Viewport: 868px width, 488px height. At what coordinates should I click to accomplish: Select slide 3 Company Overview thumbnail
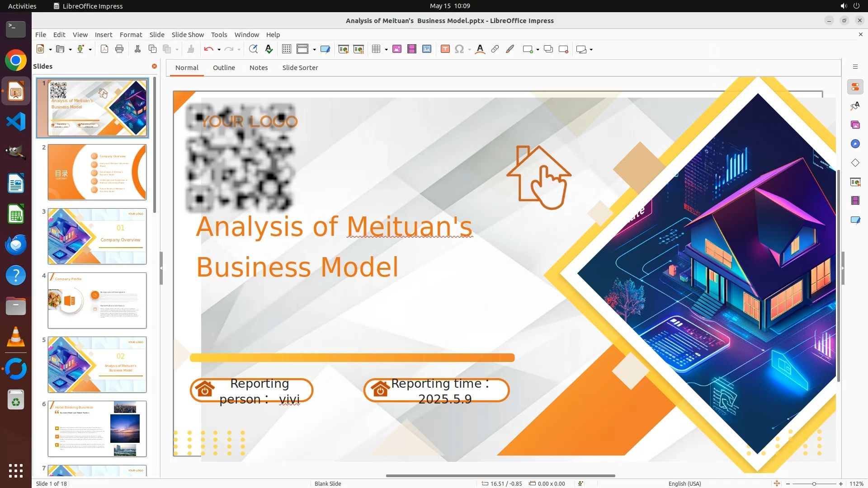(x=97, y=236)
